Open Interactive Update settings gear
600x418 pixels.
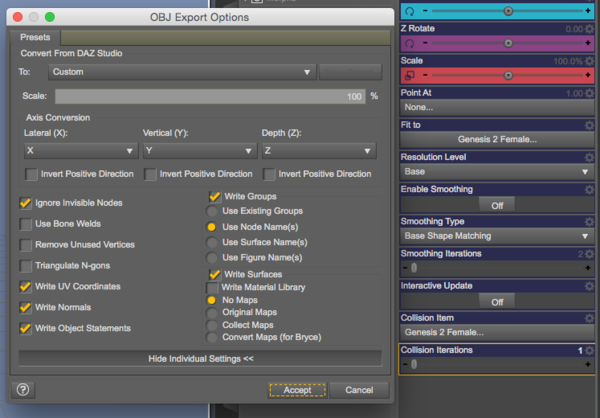point(589,286)
